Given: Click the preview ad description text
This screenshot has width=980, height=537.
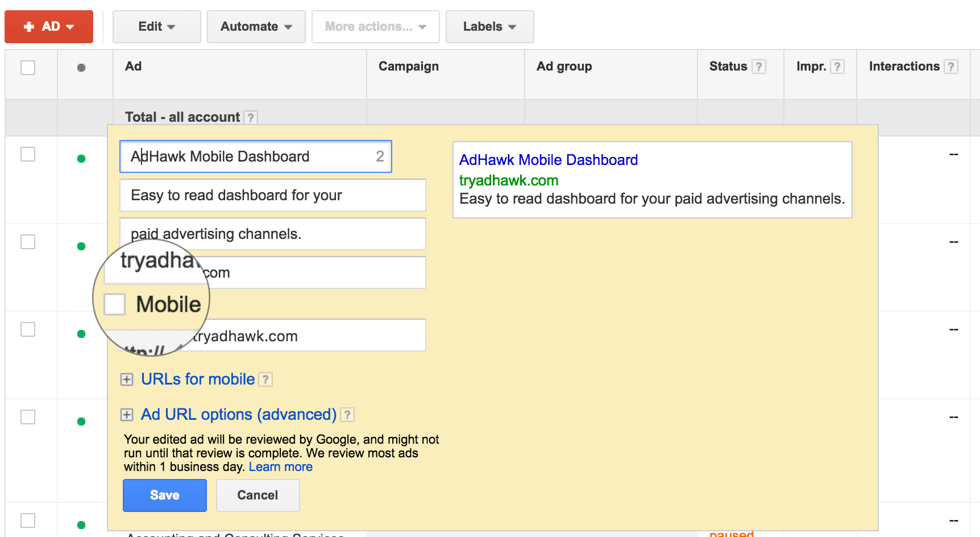Looking at the screenshot, I should click(652, 199).
